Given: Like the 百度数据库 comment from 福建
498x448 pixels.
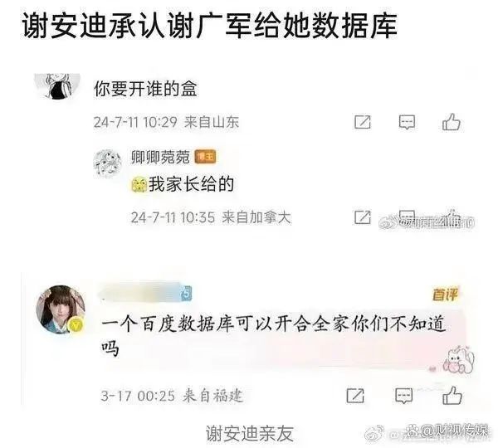Looking at the screenshot, I should click(452, 396).
